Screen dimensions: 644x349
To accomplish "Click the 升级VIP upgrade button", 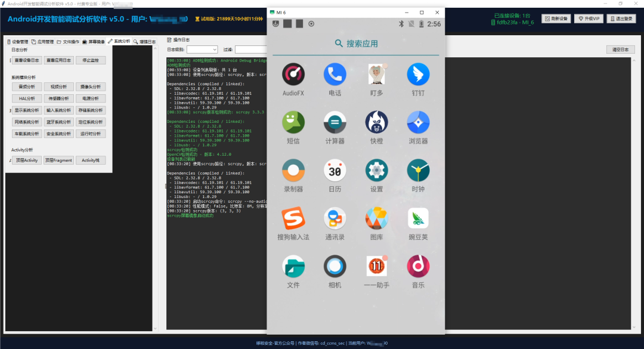I will (x=589, y=18).
